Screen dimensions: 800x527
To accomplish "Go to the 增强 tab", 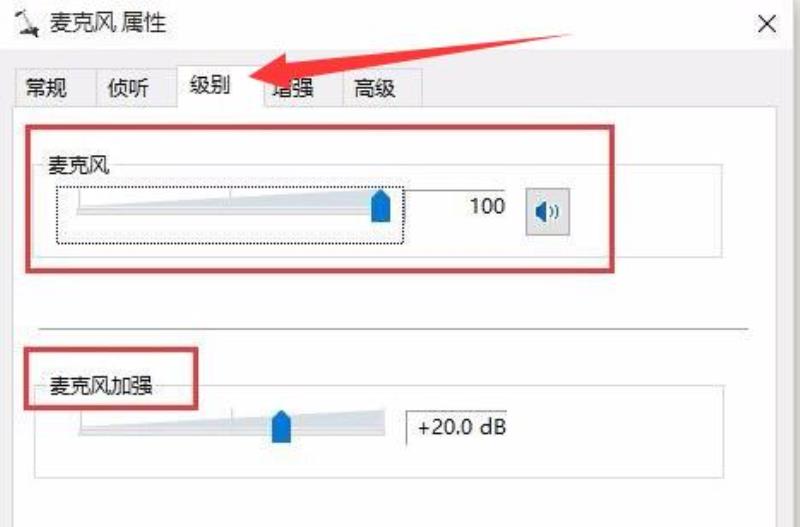I will (293, 88).
